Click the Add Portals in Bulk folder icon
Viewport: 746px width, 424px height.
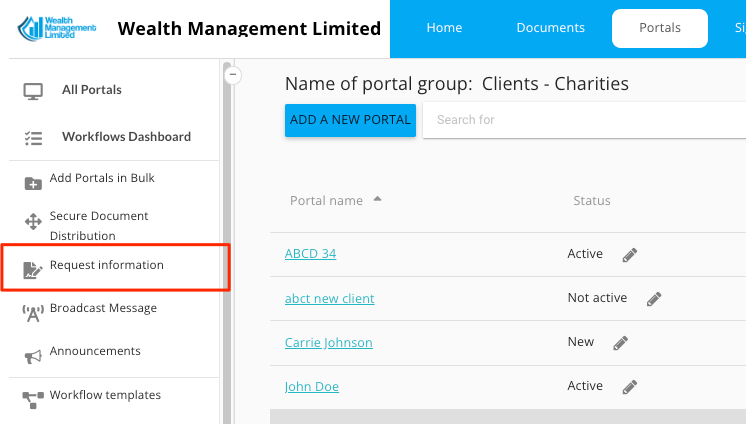33,182
